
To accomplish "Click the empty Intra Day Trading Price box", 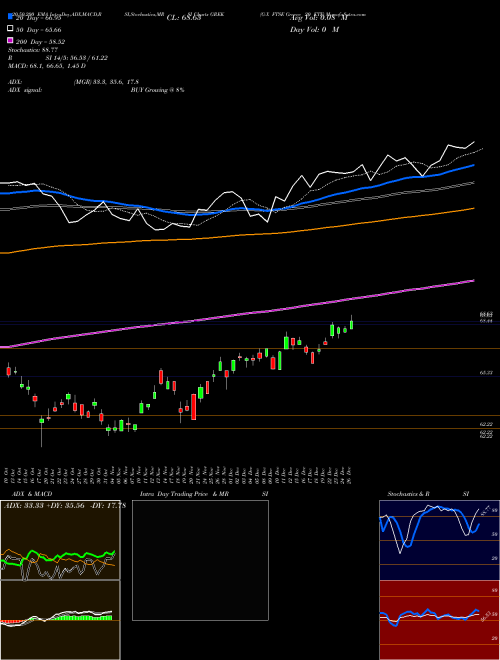I will 200,560.
